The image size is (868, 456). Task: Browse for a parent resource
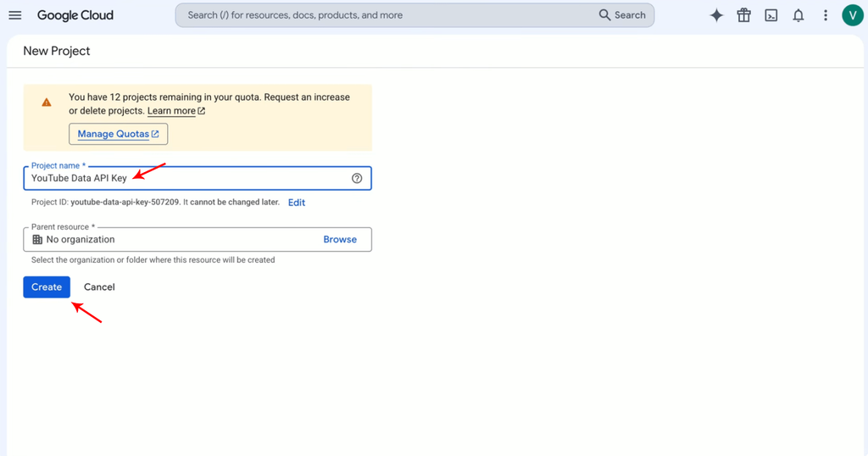point(340,240)
